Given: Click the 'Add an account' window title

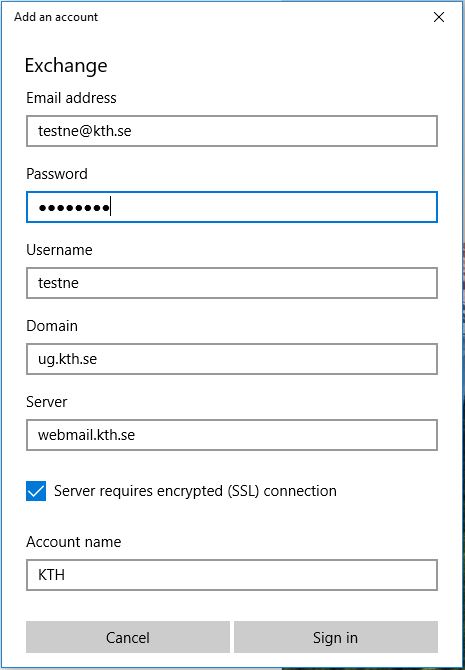Looking at the screenshot, I should click(x=56, y=17).
